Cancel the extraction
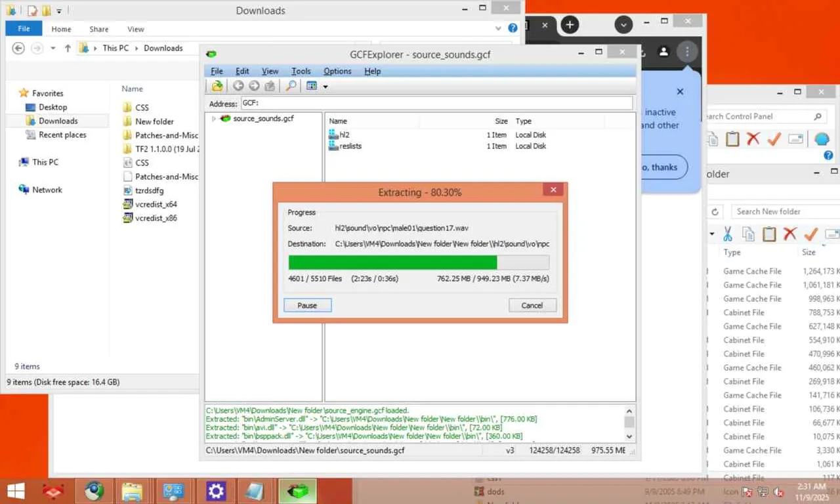Screen dimensions: 840x504 point(532,305)
